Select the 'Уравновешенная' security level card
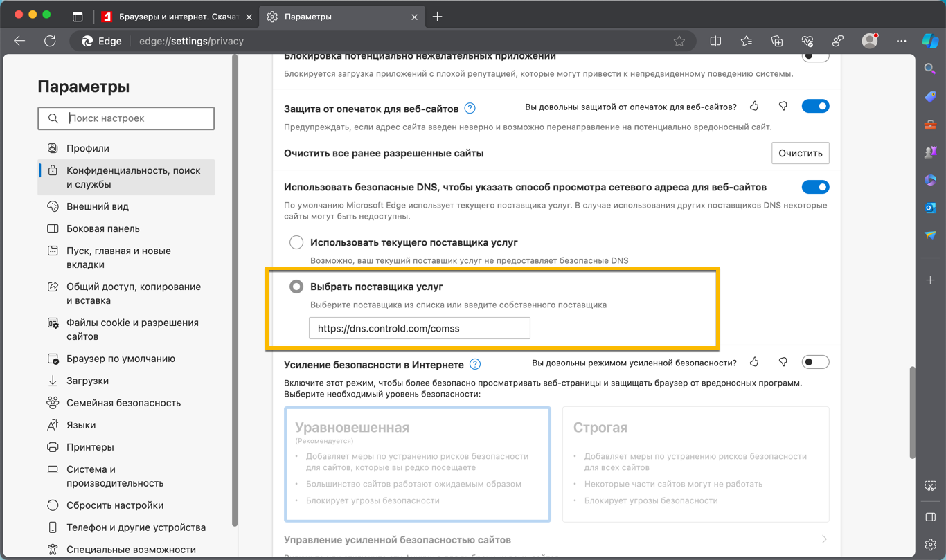The width and height of the screenshot is (946, 560). 418,464
